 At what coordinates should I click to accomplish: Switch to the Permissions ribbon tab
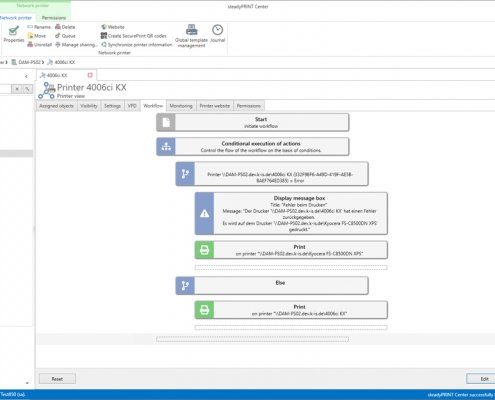tap(54, 18)
